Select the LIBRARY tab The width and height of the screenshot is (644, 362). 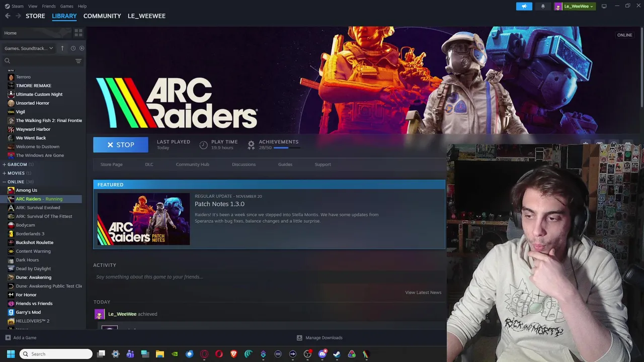[x=64, y=16]
